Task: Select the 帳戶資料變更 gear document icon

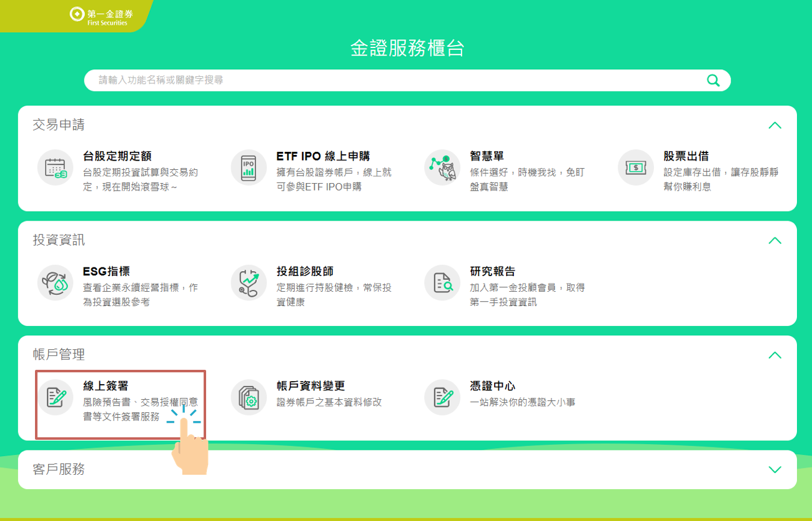Action: click(249, 397)
